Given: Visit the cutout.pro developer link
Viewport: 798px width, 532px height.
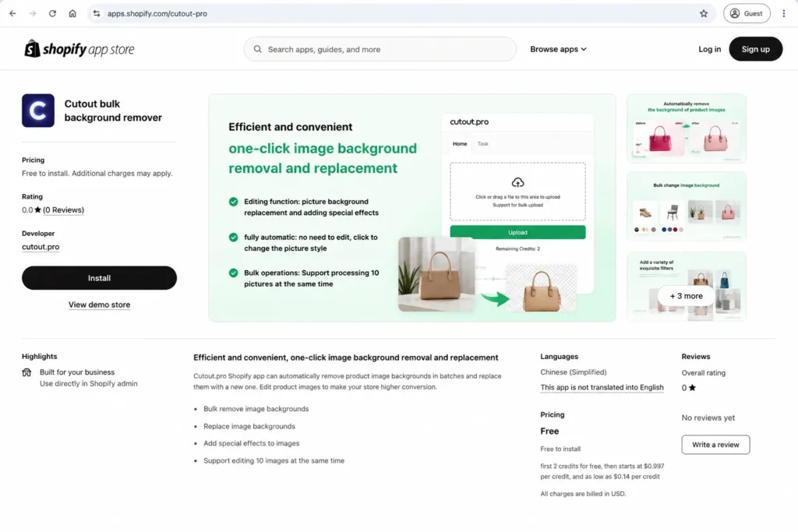Looking at the screenshot, I should pos(41,247).
